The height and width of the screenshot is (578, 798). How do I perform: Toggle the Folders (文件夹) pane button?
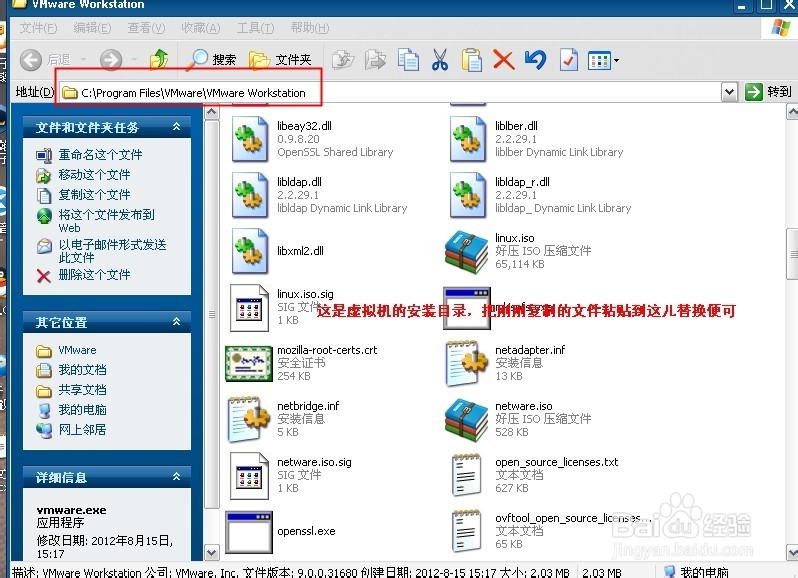[x=280, y=60]
